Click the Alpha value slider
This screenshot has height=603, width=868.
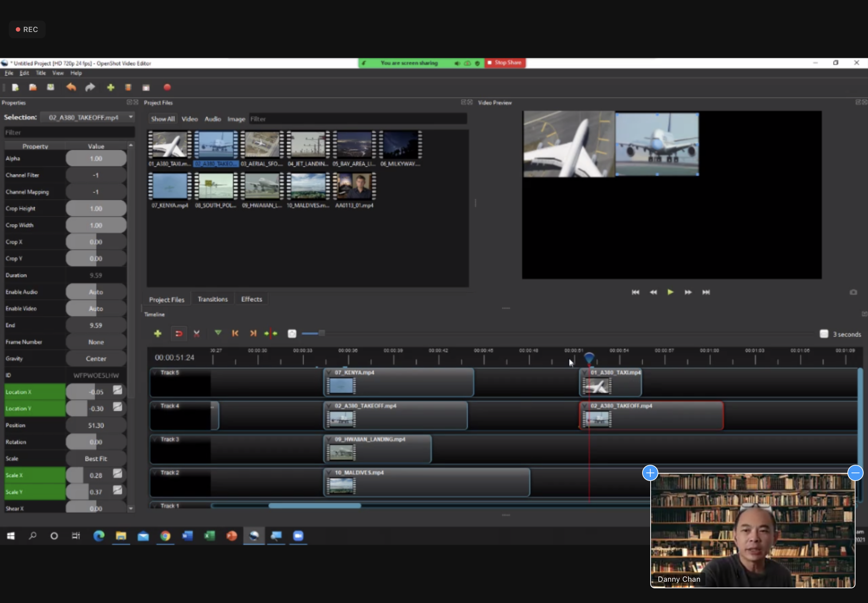pos(96,159)
